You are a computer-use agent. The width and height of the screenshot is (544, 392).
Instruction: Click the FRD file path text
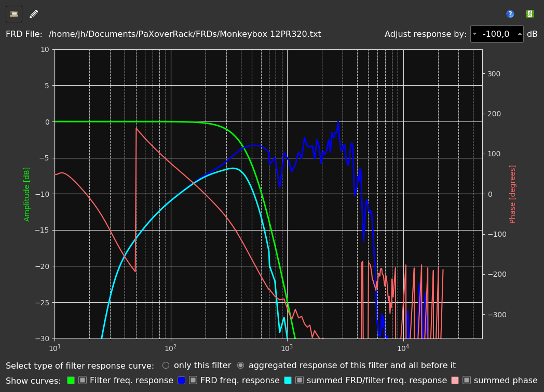pos(185,34)
